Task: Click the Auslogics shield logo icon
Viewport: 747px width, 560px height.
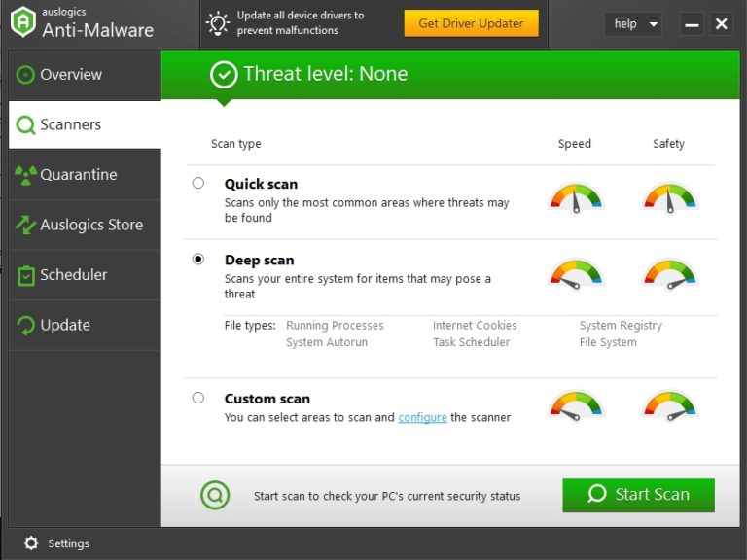Action: [23, 22]
